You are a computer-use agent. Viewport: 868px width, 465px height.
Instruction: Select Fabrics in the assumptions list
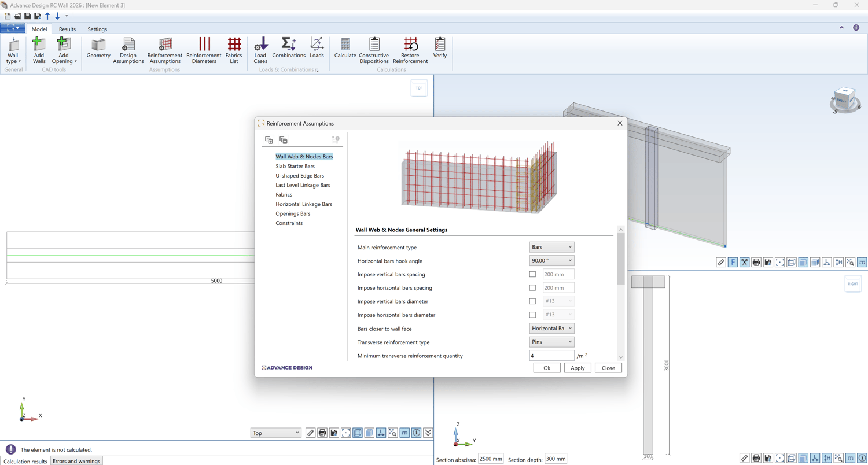coord(284,195)
